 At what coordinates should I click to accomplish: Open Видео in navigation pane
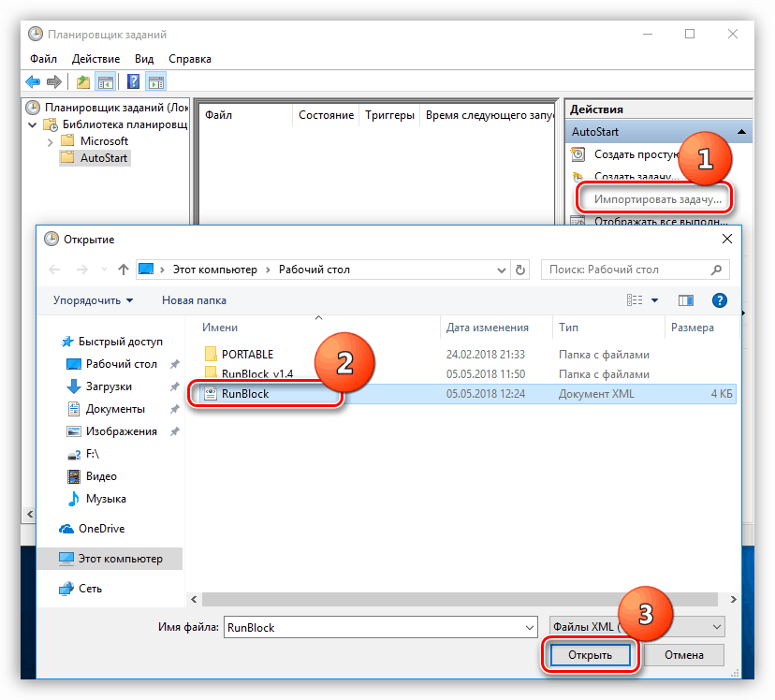[101, 476]
